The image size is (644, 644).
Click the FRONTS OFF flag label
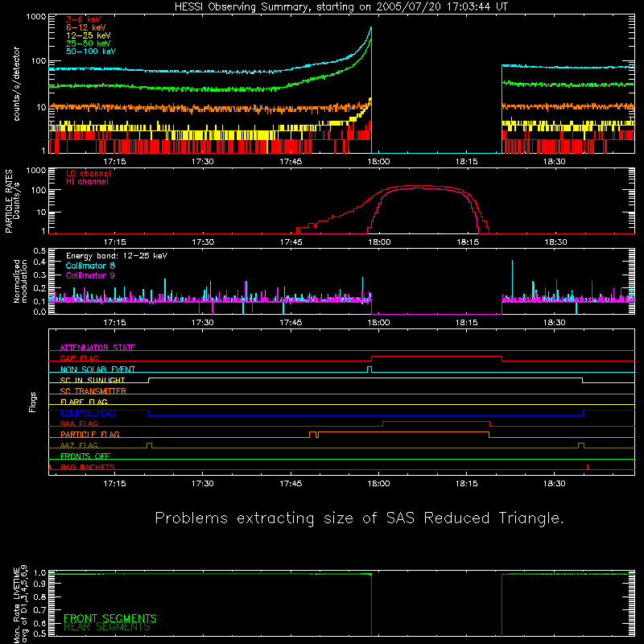[85, 456]
